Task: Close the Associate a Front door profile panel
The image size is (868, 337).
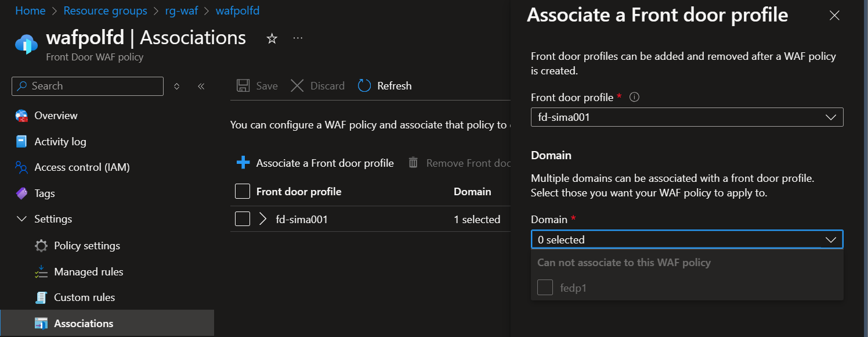Action: click(834, 16)
